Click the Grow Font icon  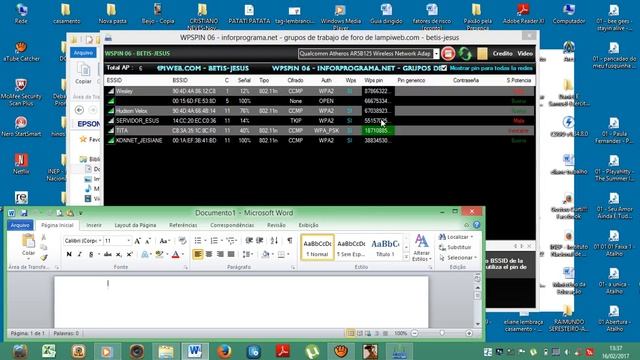(138, 241)
